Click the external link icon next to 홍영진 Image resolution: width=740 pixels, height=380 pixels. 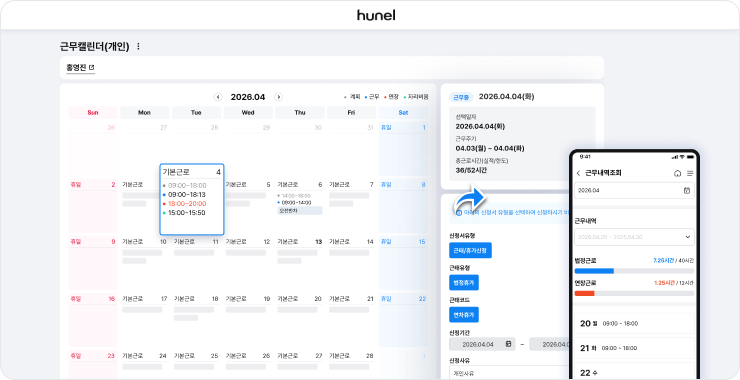(92, 68)
